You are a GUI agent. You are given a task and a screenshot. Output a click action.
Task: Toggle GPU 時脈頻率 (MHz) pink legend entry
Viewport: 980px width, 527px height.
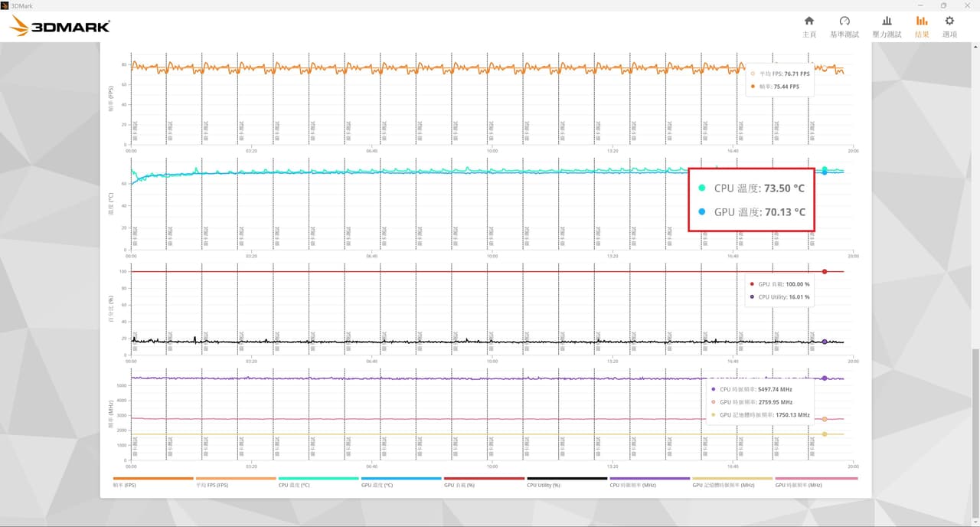coord(816,482)
